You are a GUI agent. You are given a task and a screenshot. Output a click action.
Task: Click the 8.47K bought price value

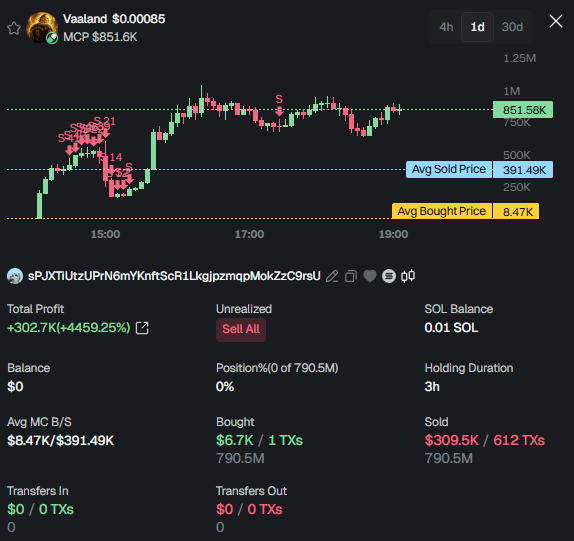516,211
